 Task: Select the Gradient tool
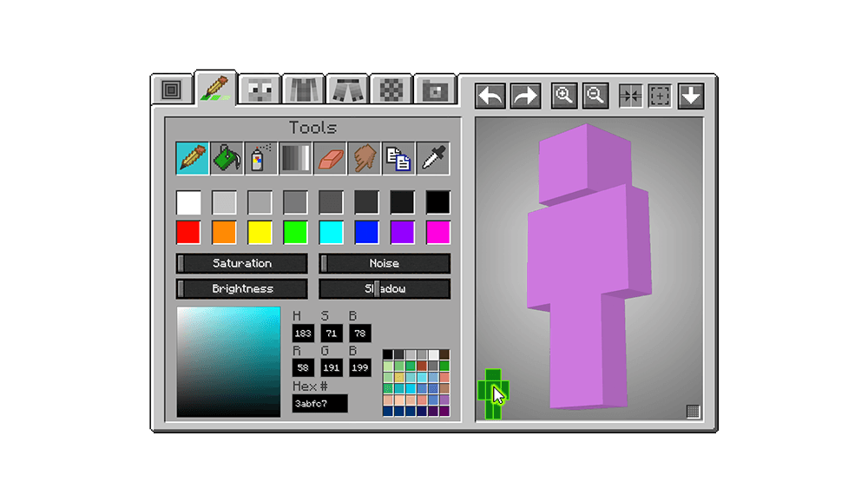coord(296,158)
